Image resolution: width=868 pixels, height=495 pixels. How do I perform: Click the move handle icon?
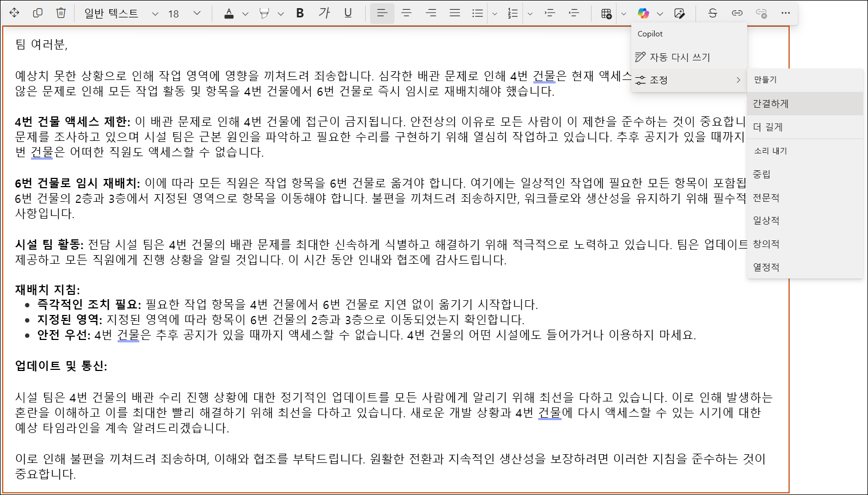point(15,13)
